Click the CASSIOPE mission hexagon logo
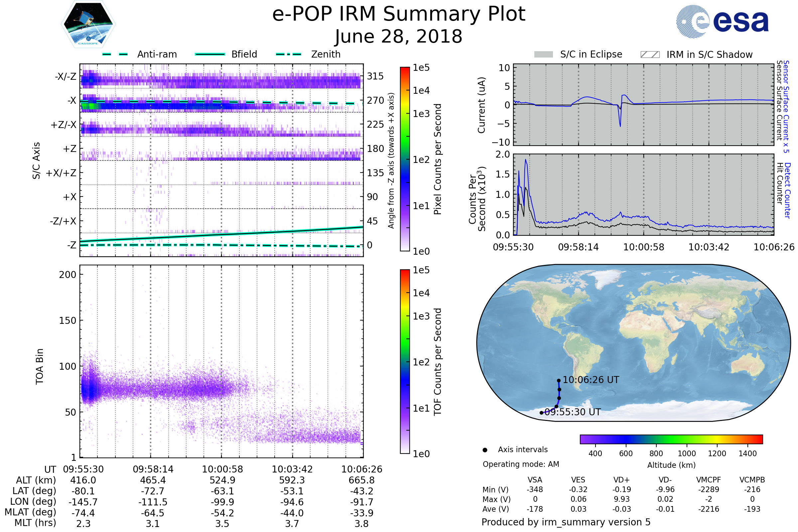Screen dimensions: 798x532 tap(88, 24)
